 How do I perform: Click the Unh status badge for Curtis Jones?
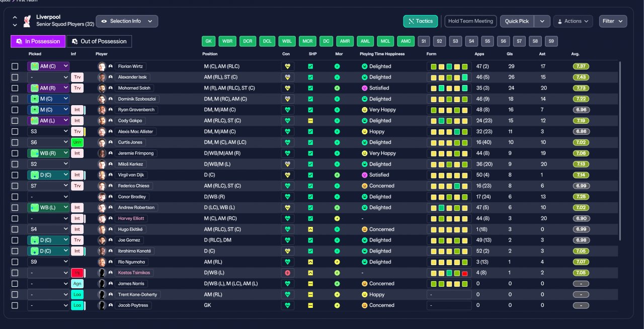[x=77, y=142]
